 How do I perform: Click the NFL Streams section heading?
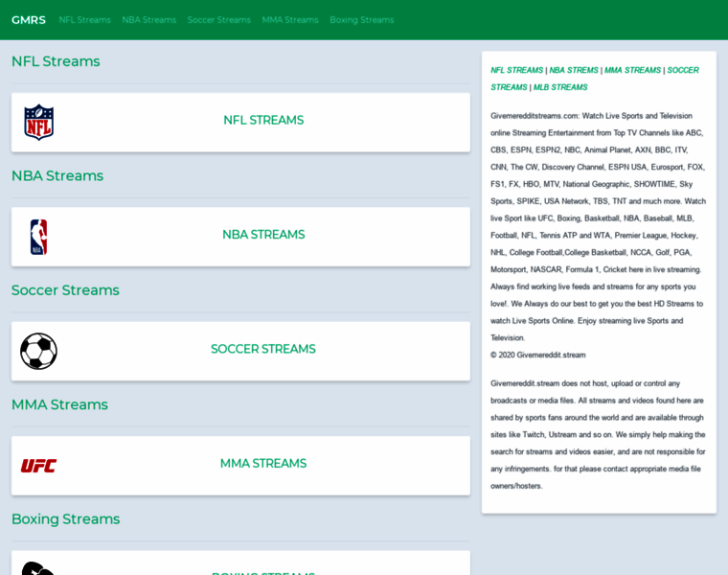[56, 61]
